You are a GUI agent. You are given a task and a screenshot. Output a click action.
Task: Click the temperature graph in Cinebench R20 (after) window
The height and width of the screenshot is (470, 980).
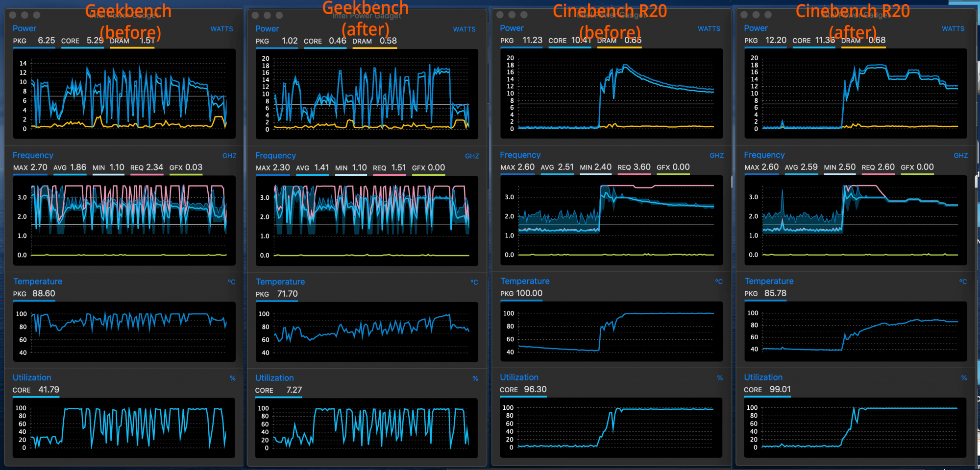click(856, 331)
